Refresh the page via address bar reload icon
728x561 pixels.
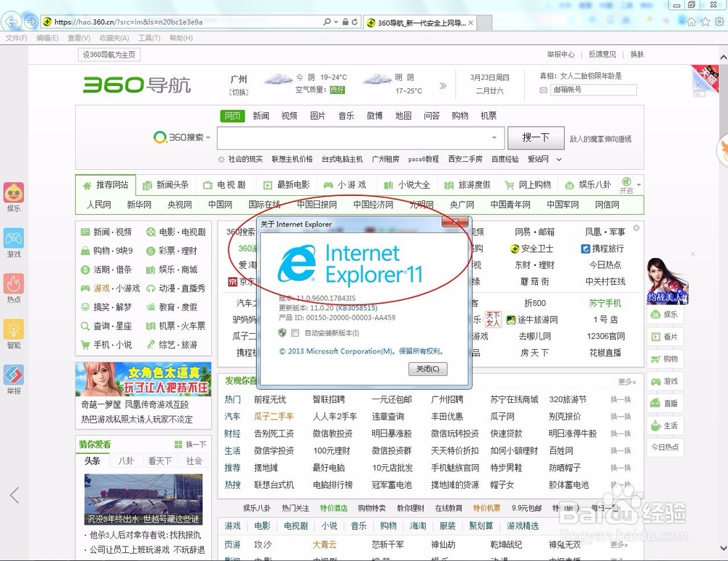(x=355, y=22)
